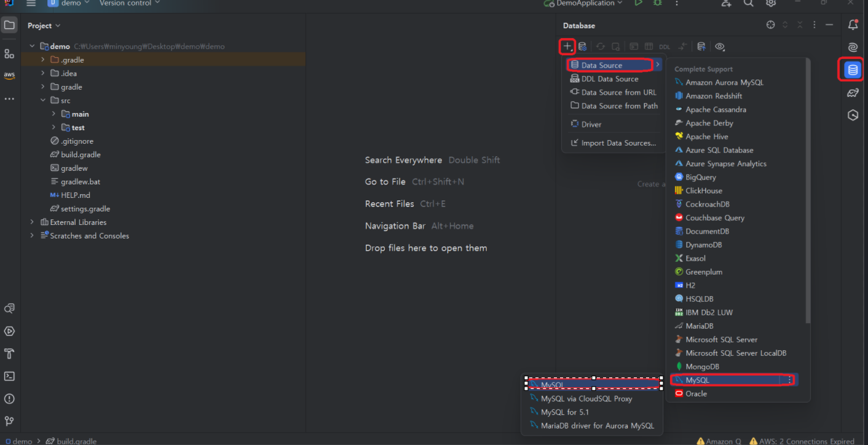
Task: Open Database panel options (three dots)
Action: click(815, 25)
